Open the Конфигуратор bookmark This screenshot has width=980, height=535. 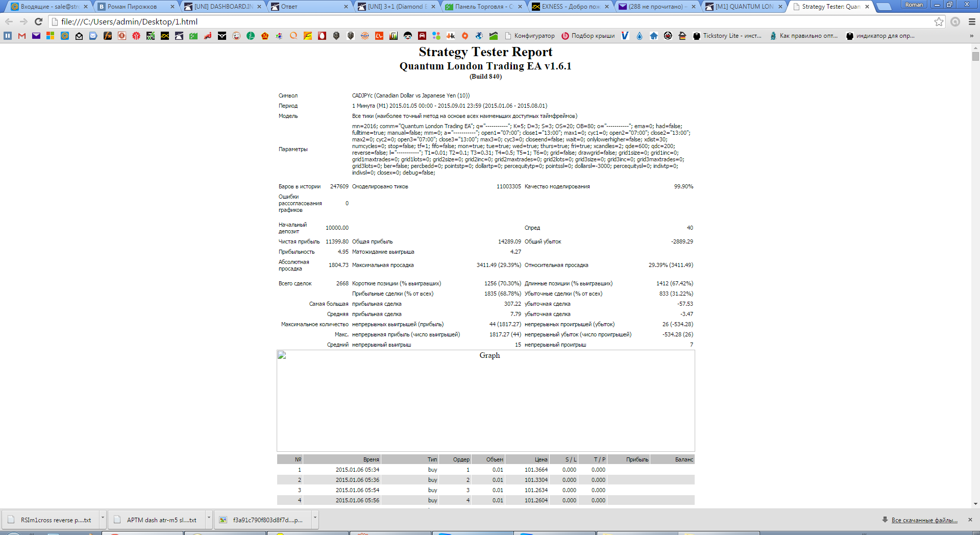[530, 36]
